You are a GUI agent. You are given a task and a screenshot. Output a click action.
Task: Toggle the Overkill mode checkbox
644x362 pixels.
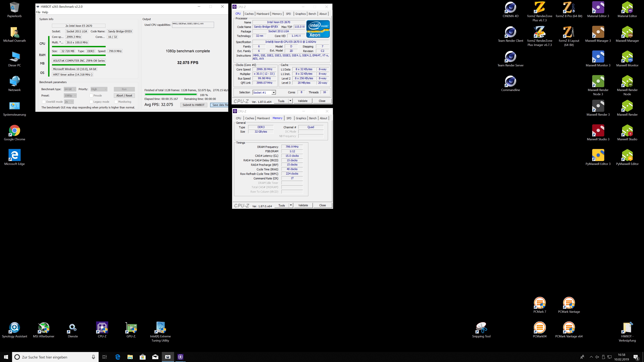pos(44,102)
